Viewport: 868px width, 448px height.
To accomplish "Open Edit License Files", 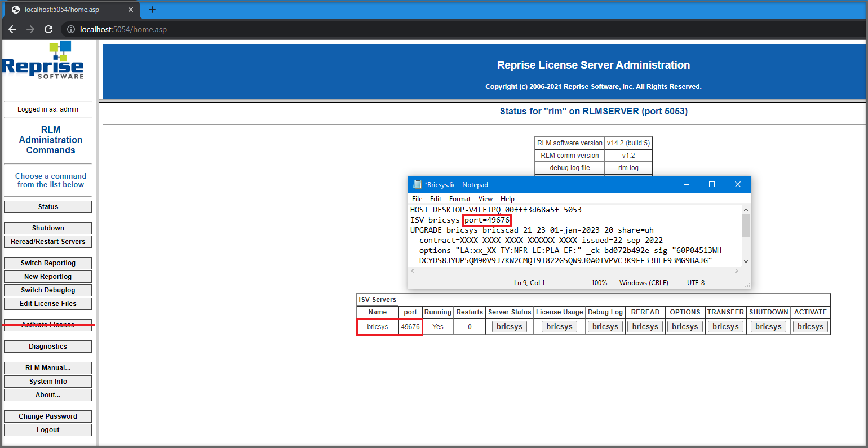I will 47,303.
